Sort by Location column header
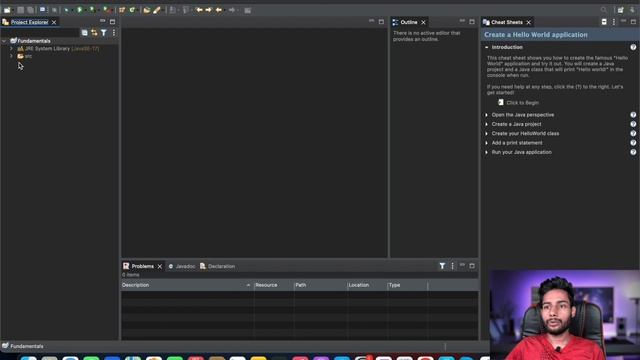 click(367, 285)
